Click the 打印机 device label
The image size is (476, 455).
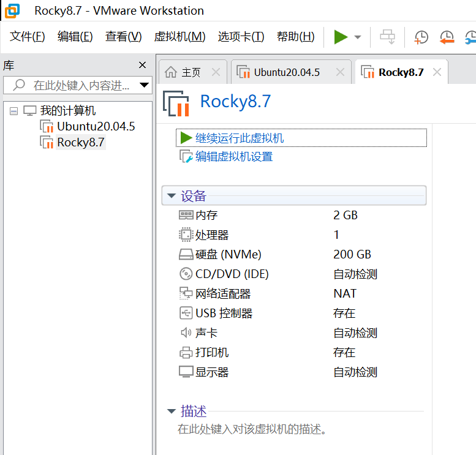click(x=212, y=352)
